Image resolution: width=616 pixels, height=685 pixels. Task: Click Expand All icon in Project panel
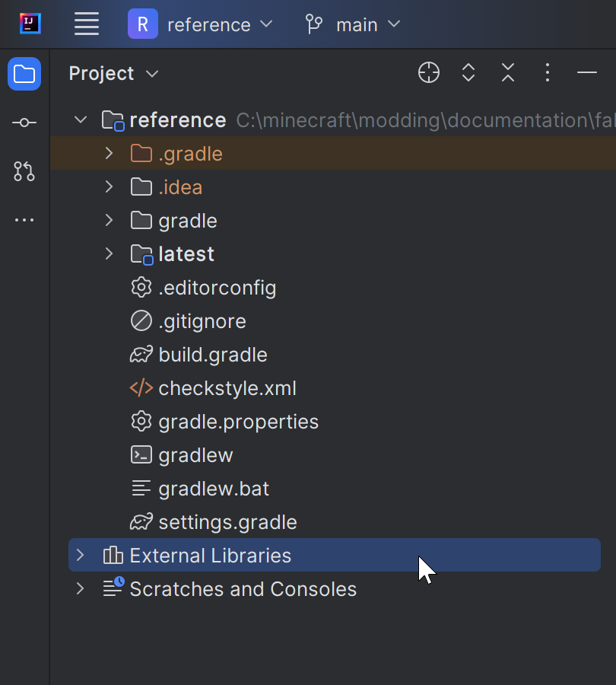click(468, 73)
